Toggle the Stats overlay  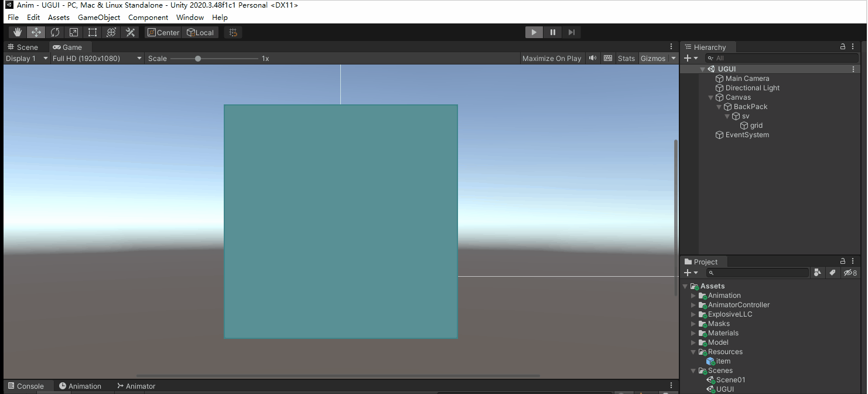(x=626, y=58)
